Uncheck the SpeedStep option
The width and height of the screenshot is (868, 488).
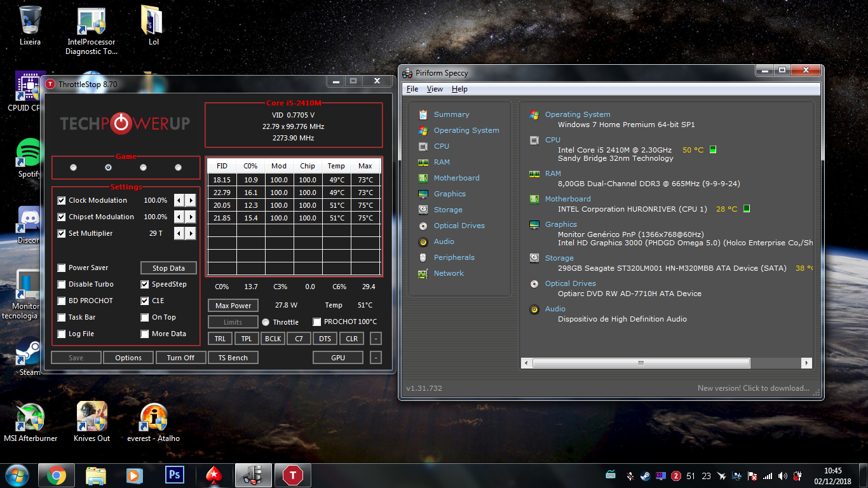click(x=145, y=284)
